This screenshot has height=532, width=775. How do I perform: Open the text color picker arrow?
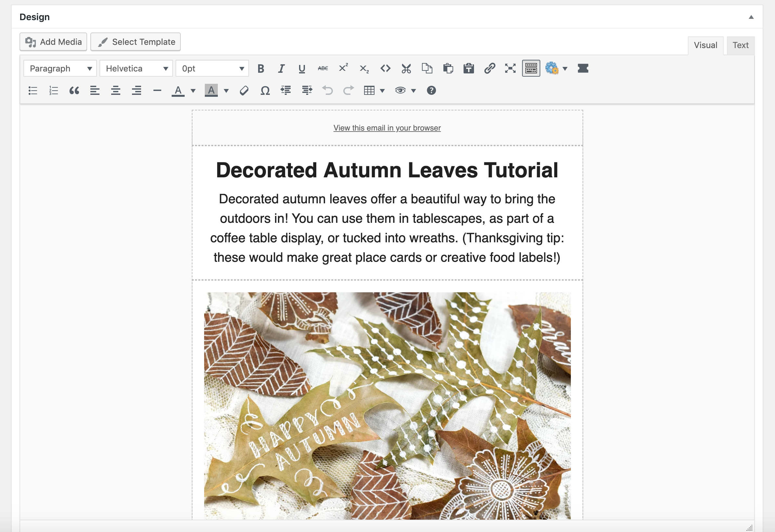193,91
